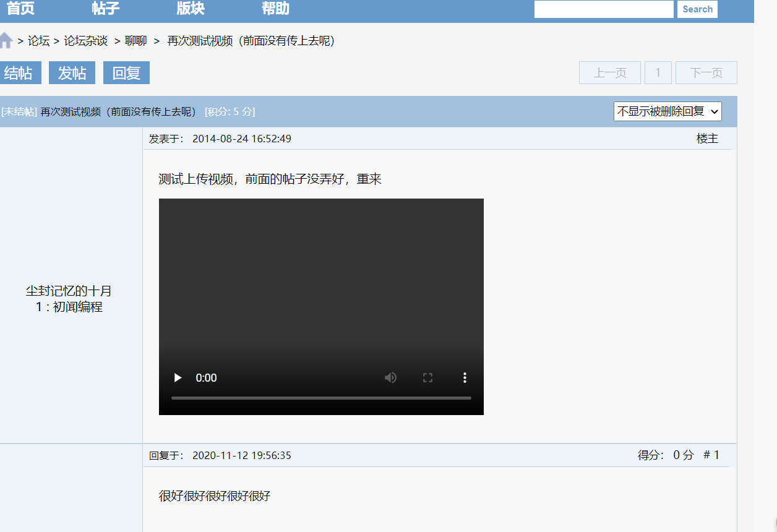Mute the video audio
777x532 pixels.
[x=390, y=377]
